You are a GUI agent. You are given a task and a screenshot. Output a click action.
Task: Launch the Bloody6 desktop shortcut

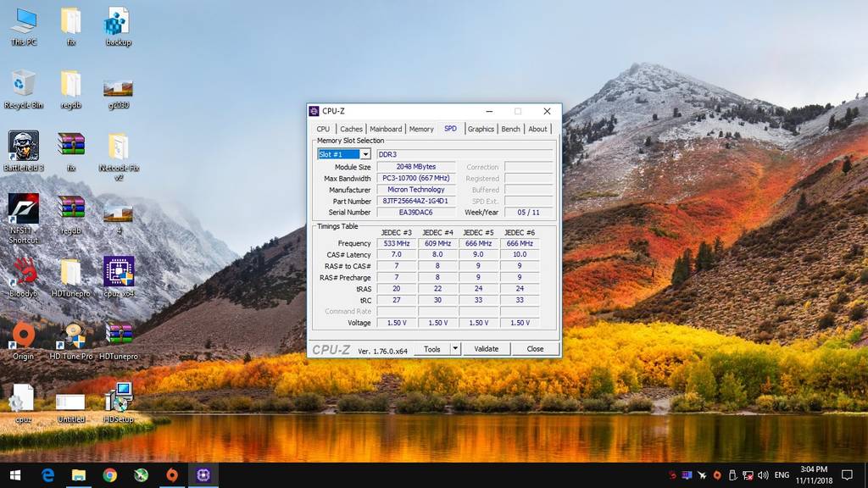tap(23, 277)
